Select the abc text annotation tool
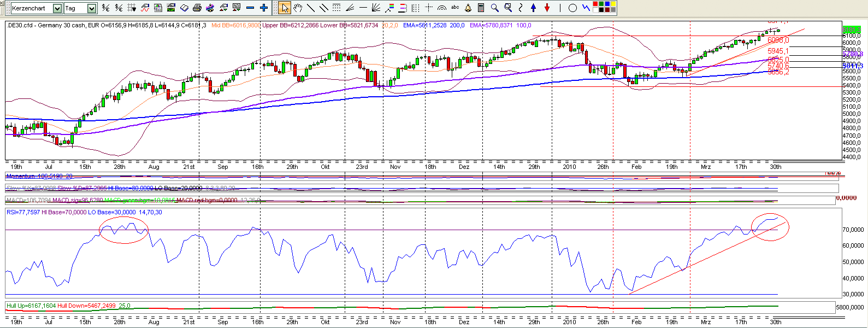The height and width of the screenshot is (328, 868). [x=455, y=8]
